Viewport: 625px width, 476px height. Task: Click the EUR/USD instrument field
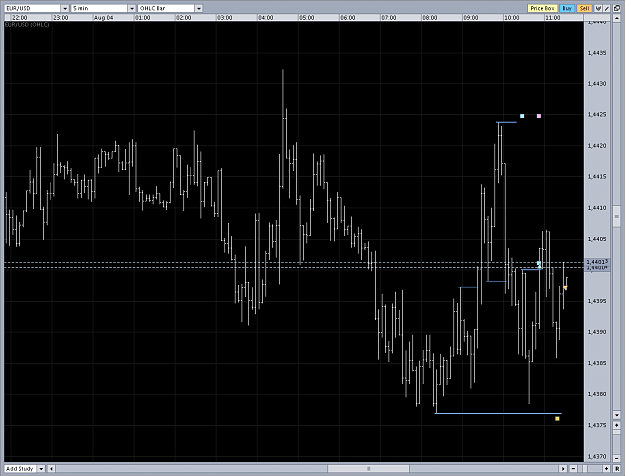32,8
